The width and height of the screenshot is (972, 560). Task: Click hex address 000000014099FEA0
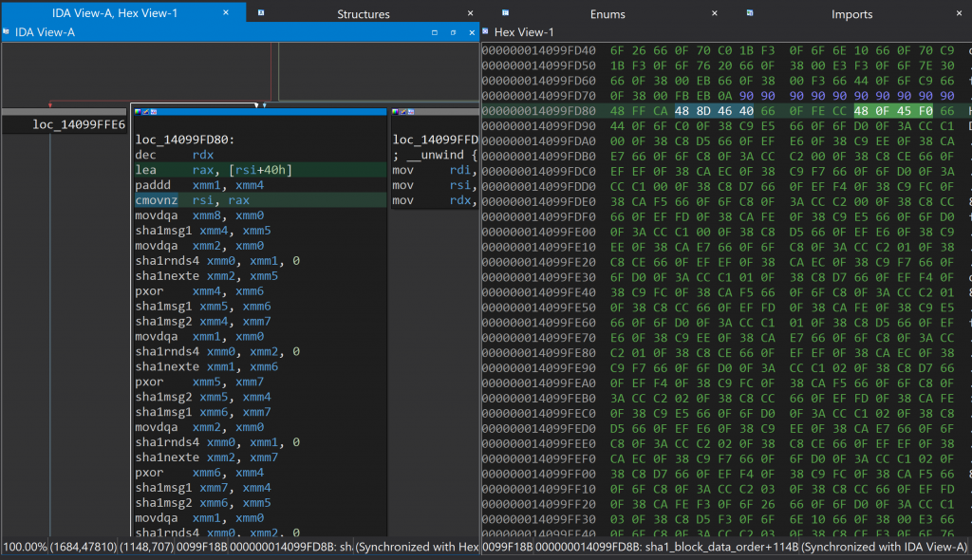click(x=539, y=383)
